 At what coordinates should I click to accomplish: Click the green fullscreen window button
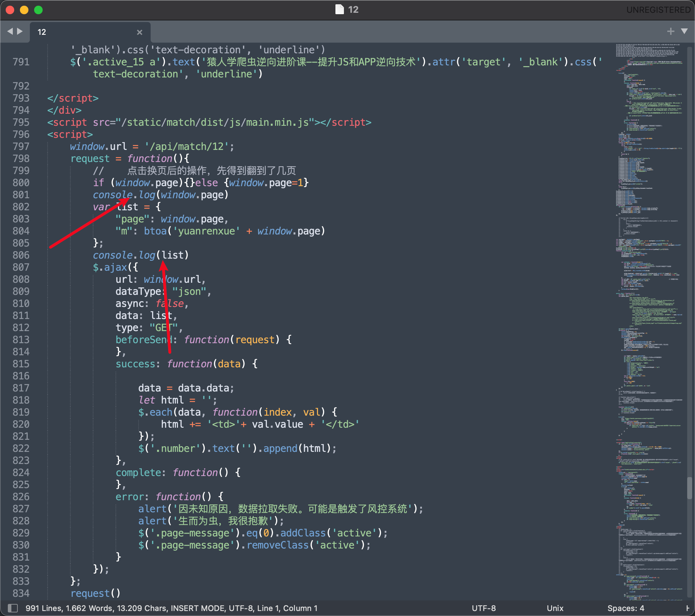pyautogui.click(x=38, y=10)
